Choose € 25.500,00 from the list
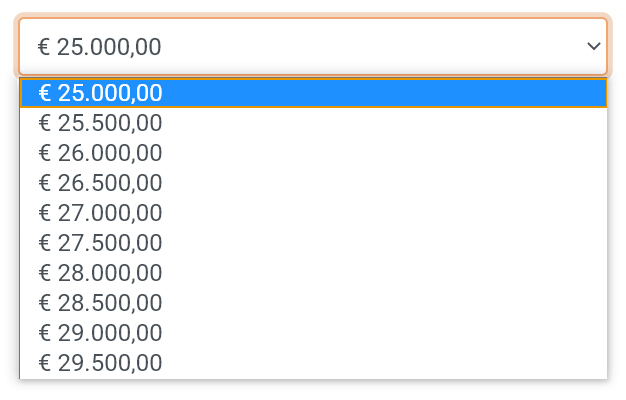This screenshot has width=626, height=400. (313, 123)
